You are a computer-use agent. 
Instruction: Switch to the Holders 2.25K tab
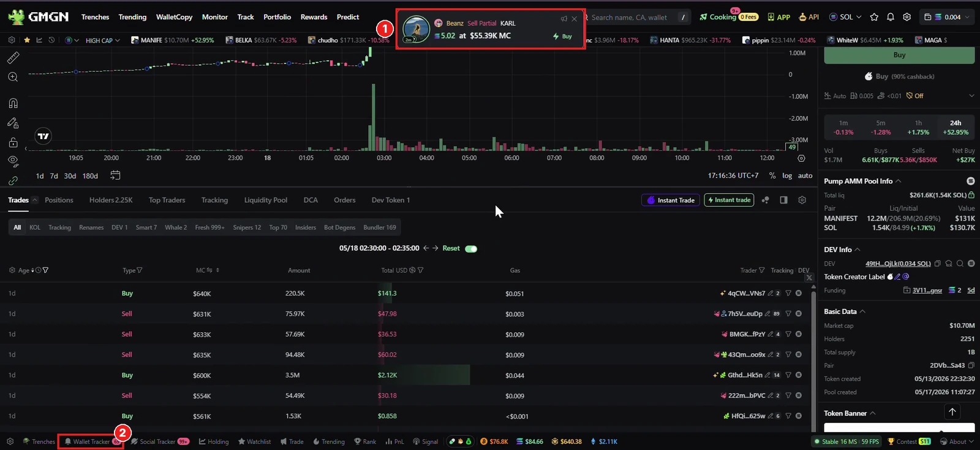(111, 200)
